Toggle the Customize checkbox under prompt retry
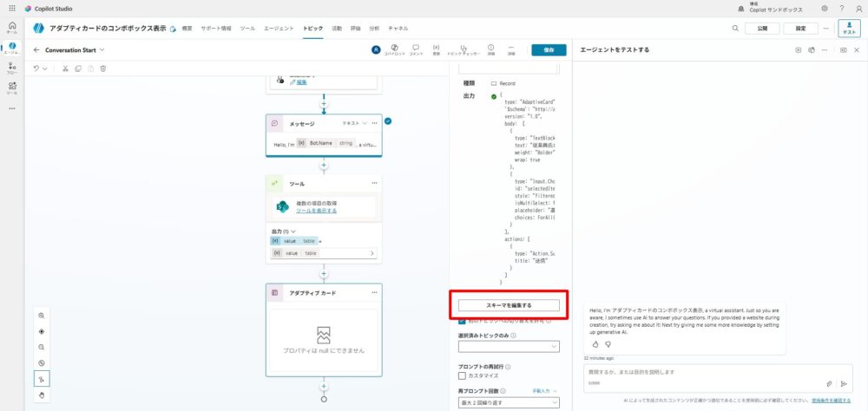 [x=463, y=375]
